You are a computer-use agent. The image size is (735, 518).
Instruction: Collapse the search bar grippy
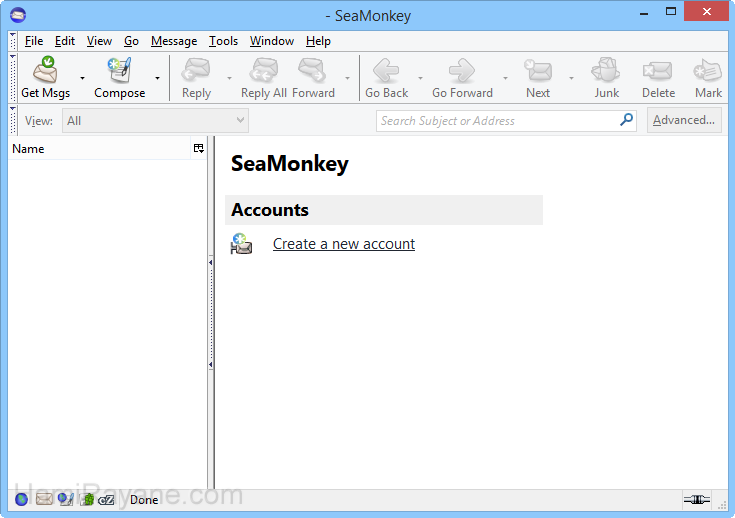point(13,120)
